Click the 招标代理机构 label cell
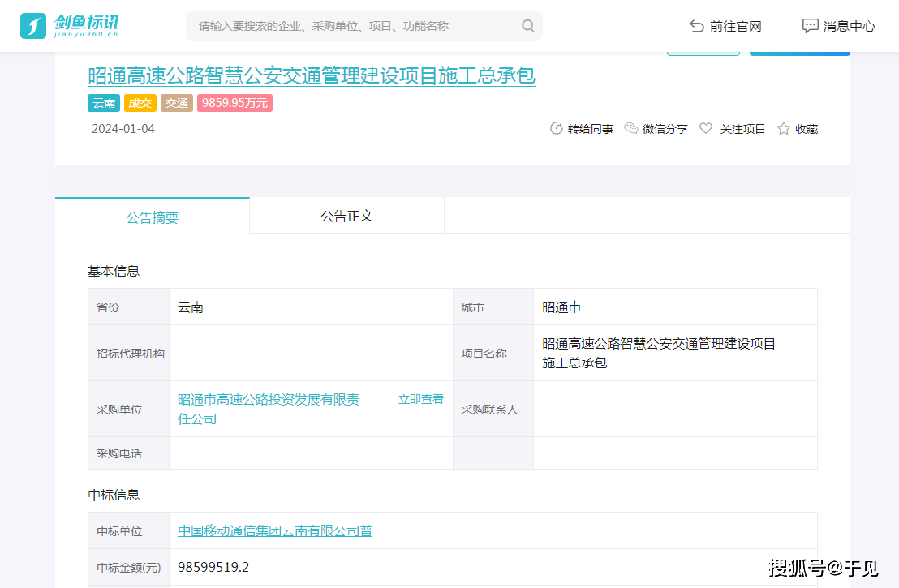899x588 pixels. [x=128, y=353]
